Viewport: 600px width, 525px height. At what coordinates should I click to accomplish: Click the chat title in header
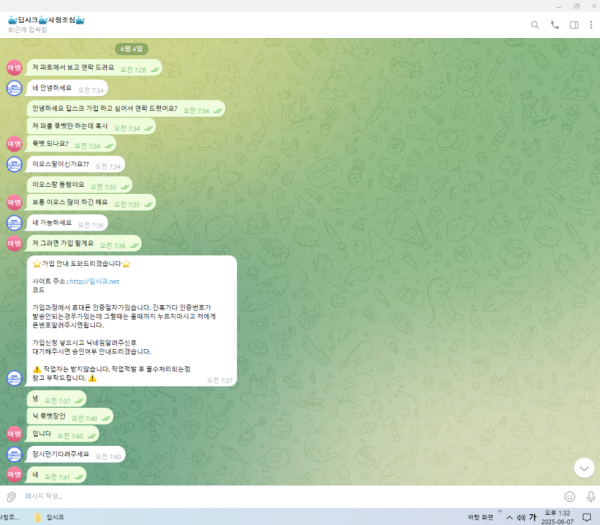[x=46, y=20]
